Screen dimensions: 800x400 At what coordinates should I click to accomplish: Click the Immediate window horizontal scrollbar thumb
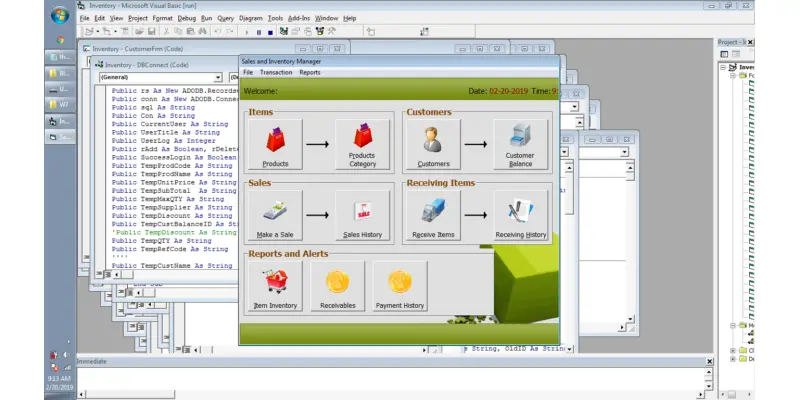pyautogui.click(x=129, y=394)
